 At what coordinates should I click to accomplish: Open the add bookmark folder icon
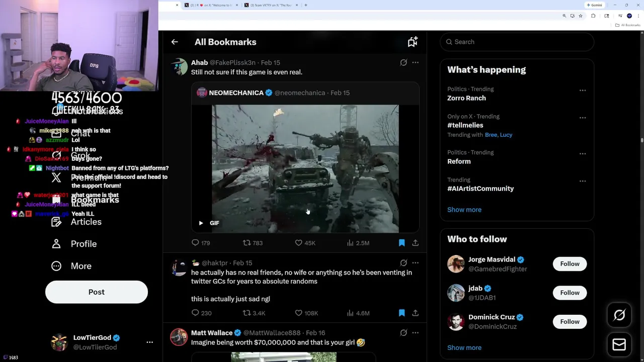tap(413, 42)
